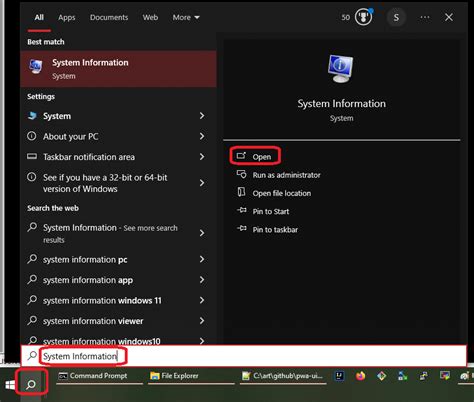Open File Explorer from the taskbar
474x402 pixels.
click(x=190, y=376)
